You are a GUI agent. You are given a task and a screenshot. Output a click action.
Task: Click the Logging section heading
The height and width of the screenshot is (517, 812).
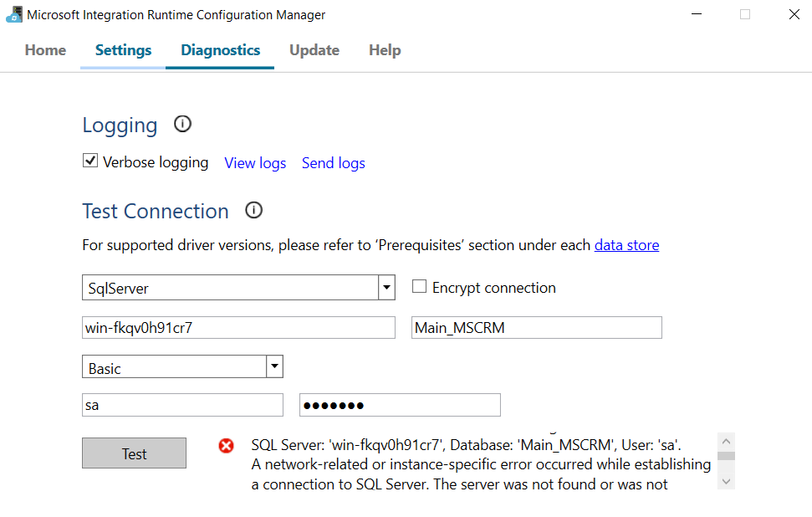pos(120,125)
